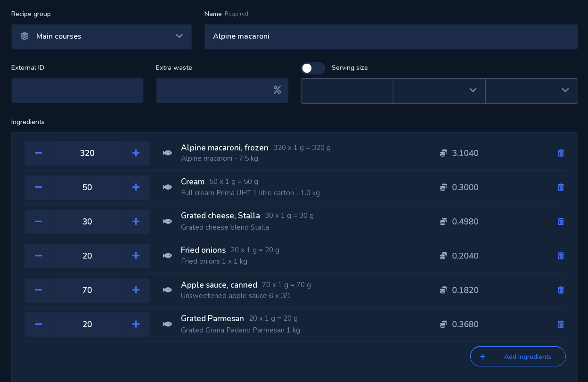Click fish icon beside Grated cheese, Stalla

click(x=167, y=221)
